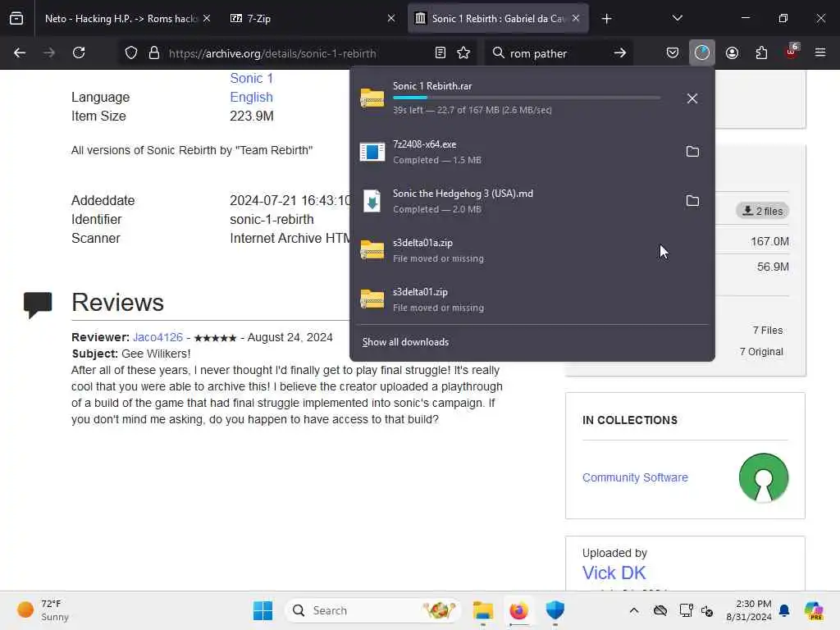Show site security padlock info
Image resolution: width=840 pixels, height=630 pixels.
(154, 53)
